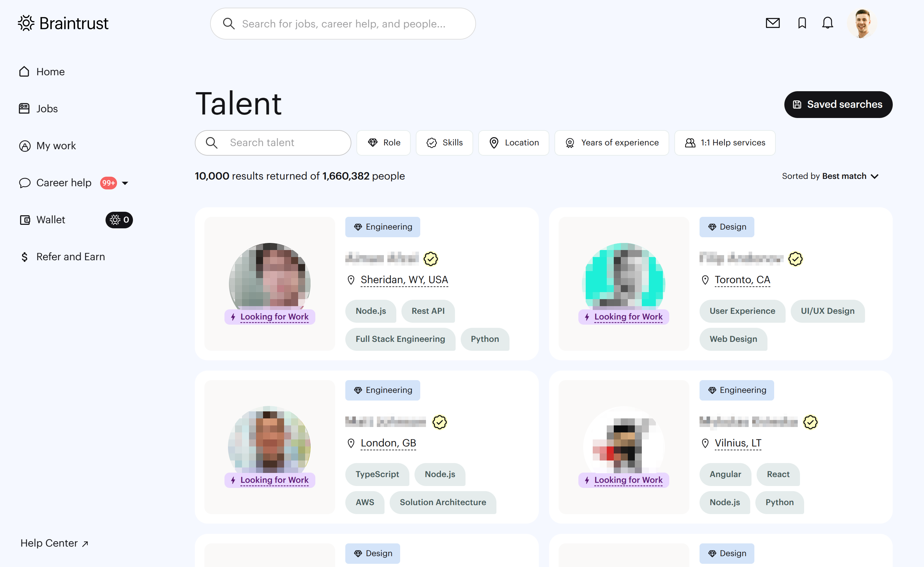Select the My work sidebar icon

(25, 146)
